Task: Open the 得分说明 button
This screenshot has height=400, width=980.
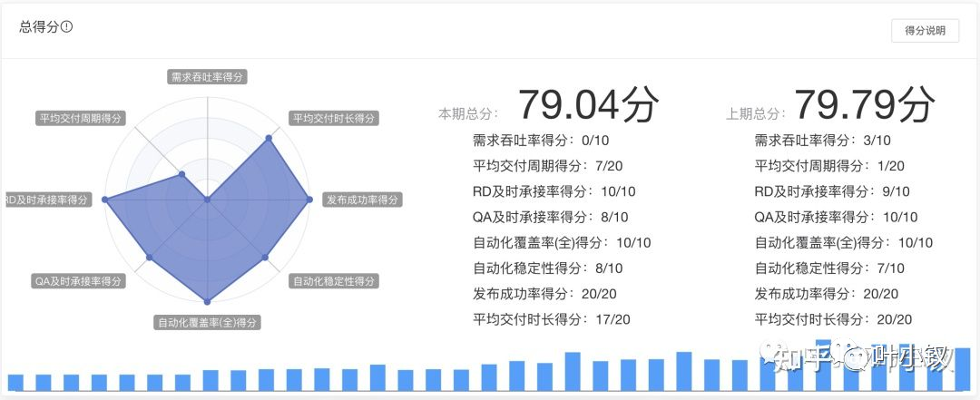Action: pyautogui.click(x=925, y=31)
